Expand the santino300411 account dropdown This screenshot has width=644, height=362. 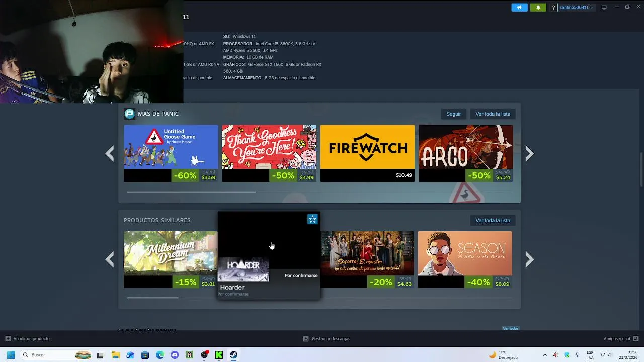coord(577,7)
